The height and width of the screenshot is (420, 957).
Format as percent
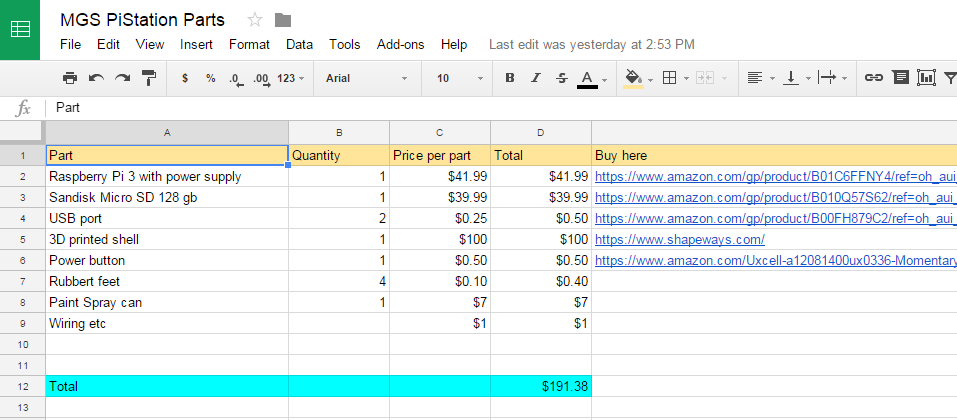[211, 78]
